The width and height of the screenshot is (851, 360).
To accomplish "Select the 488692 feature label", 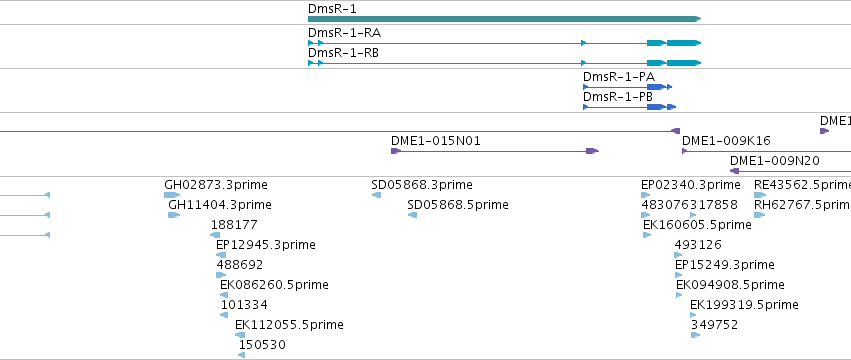I will (x=239, y=265).
